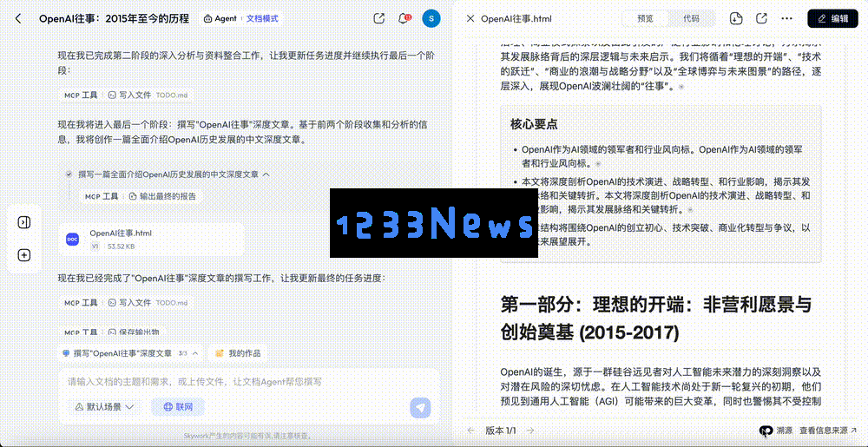
Task: Click the V1 version badge on file card
Action: (x=95, y=246)
